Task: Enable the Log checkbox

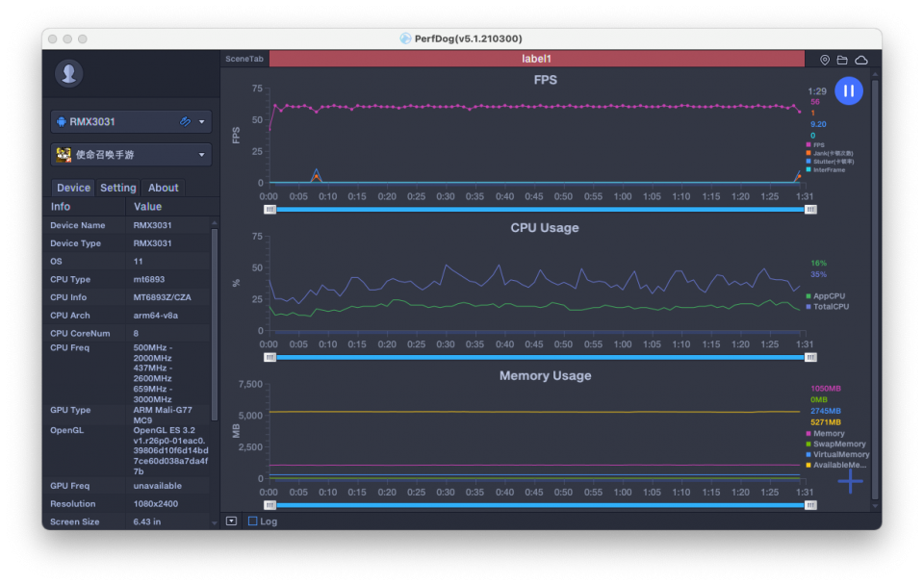Action: (x=253, y=521)
